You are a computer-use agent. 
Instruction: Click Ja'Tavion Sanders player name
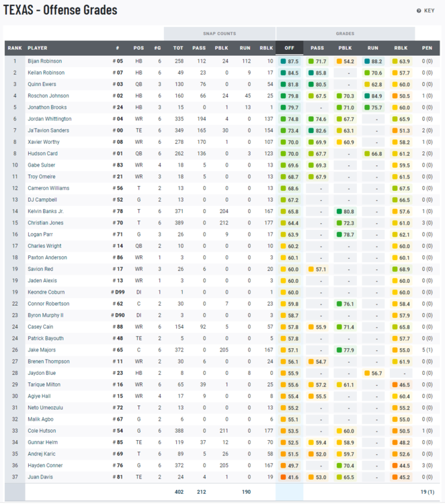tap(48, 130)
